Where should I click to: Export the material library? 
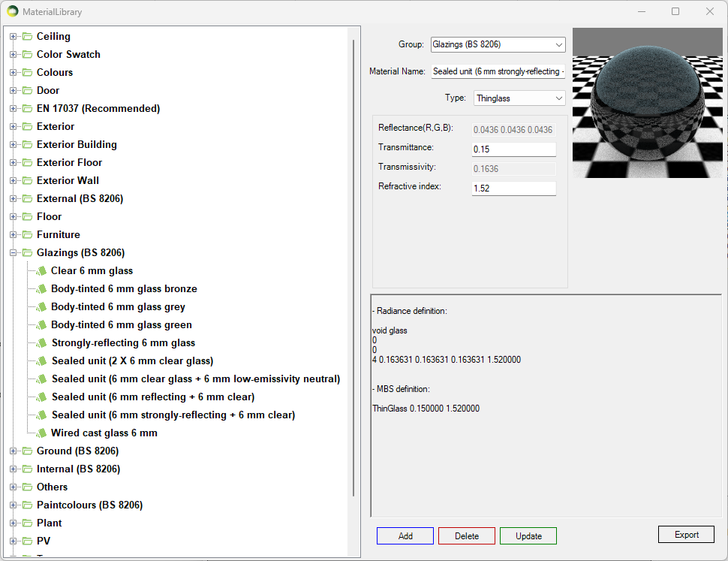coord(686,535)
